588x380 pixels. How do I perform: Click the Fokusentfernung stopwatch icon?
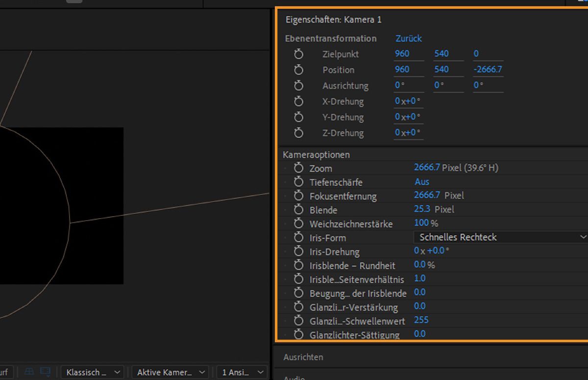(x=299, y=196)
